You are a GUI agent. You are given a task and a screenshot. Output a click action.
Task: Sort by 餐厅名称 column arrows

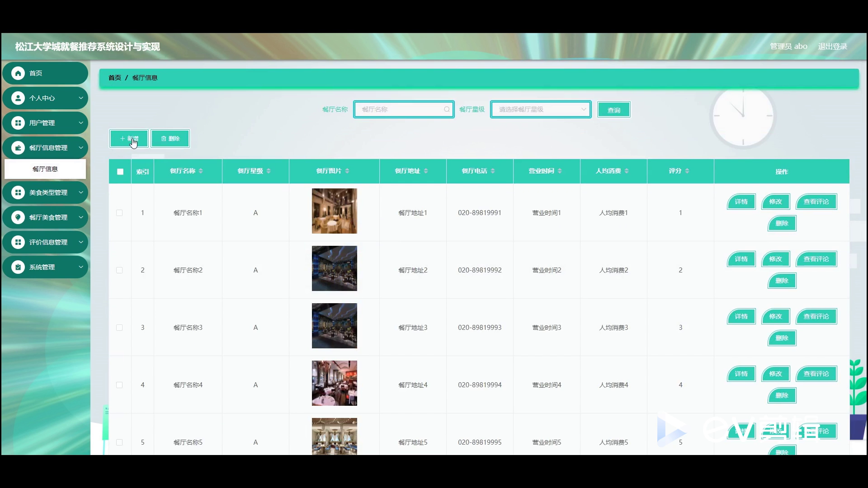pyautogui.click(x=201, y=171)
